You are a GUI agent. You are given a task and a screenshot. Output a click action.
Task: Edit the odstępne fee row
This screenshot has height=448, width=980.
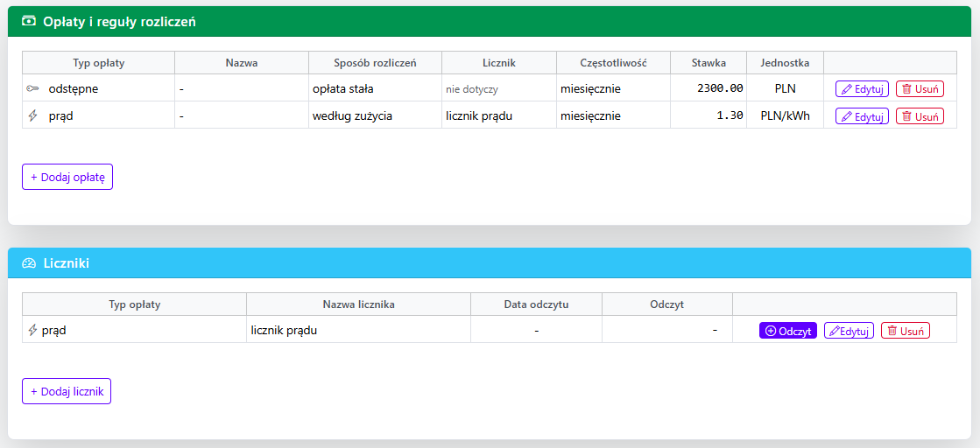pyautogui.click(x=862, y=88)
